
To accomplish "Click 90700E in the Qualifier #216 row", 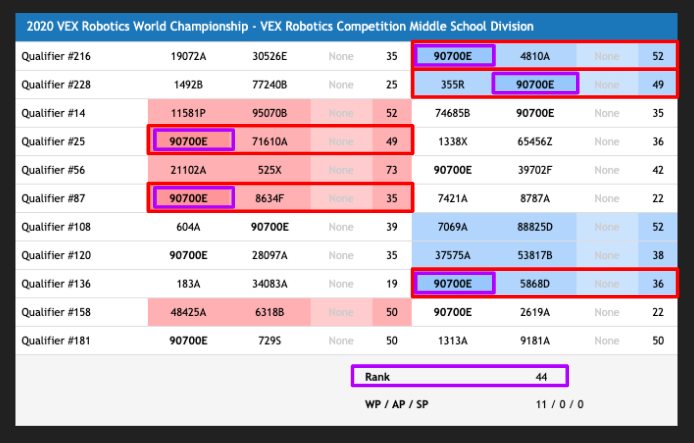I will (x=452, y=56).
